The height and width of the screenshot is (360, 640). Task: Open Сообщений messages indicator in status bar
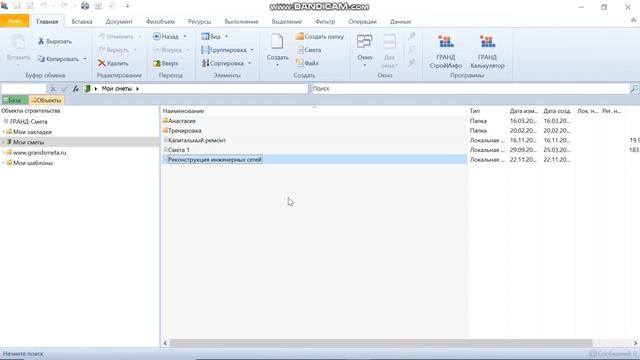tap(613, 353)
